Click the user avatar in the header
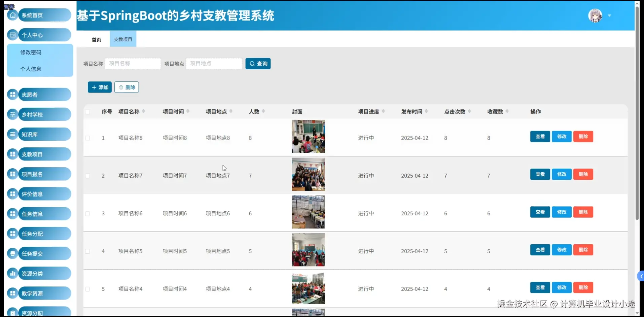This screenshot has width=644, height=317. [595, 15]
